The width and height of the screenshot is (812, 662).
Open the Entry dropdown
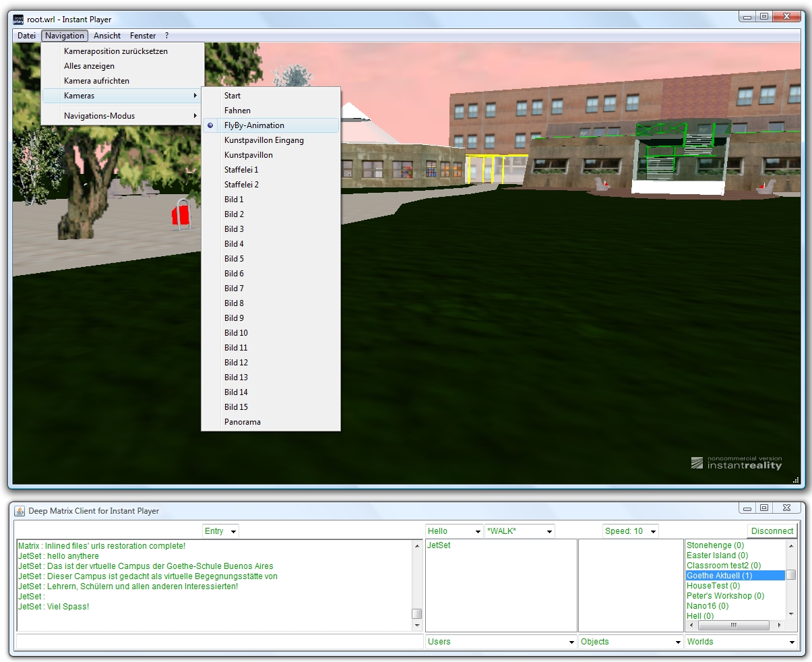220,531
